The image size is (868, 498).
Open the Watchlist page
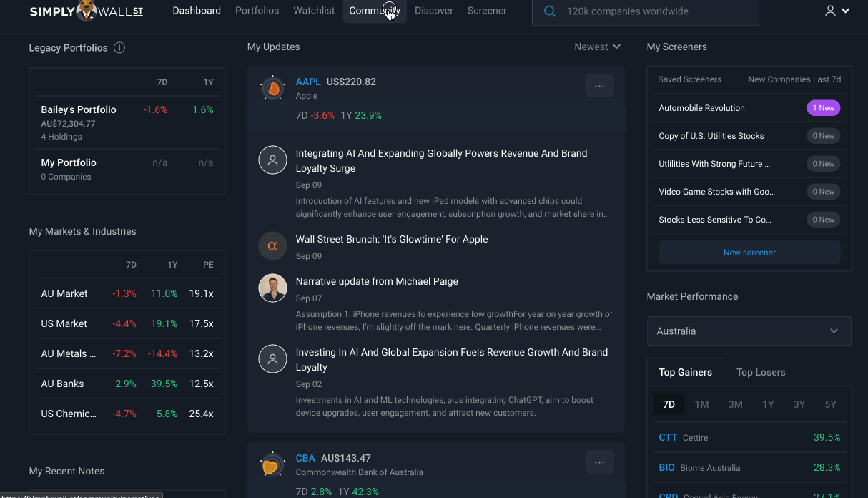(x=314, y=11)
